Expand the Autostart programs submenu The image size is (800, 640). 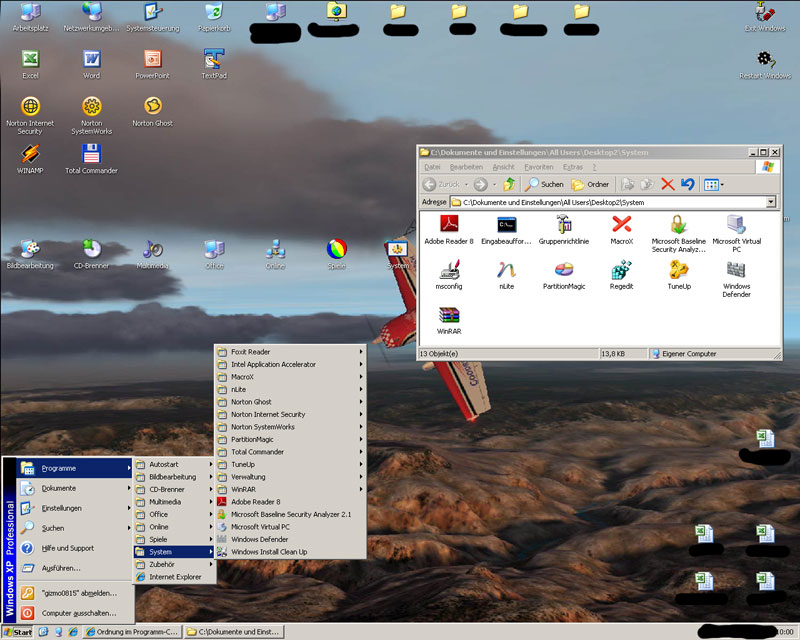point(174,464)
